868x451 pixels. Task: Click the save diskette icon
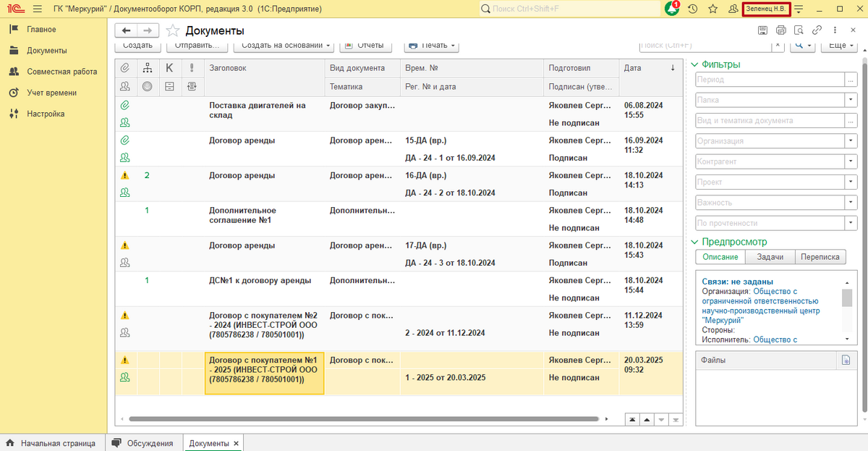coord(762,30)
